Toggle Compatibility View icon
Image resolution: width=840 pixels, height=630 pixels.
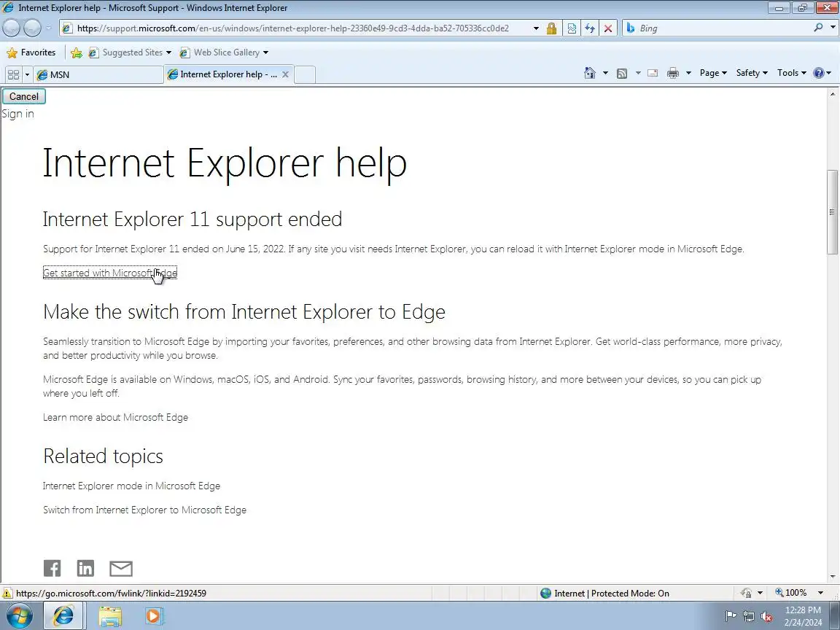(x=572, y=28)
